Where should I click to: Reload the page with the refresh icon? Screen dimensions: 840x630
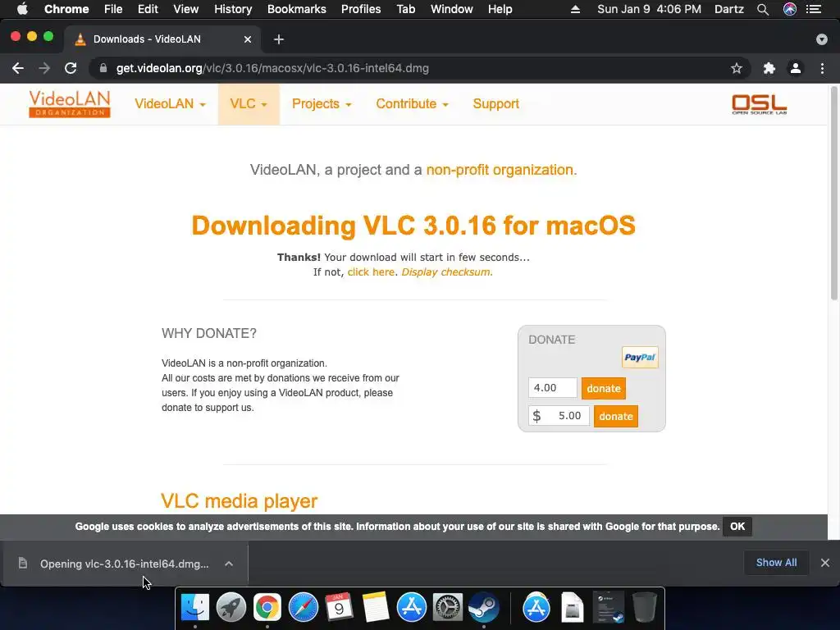point(71,68)
